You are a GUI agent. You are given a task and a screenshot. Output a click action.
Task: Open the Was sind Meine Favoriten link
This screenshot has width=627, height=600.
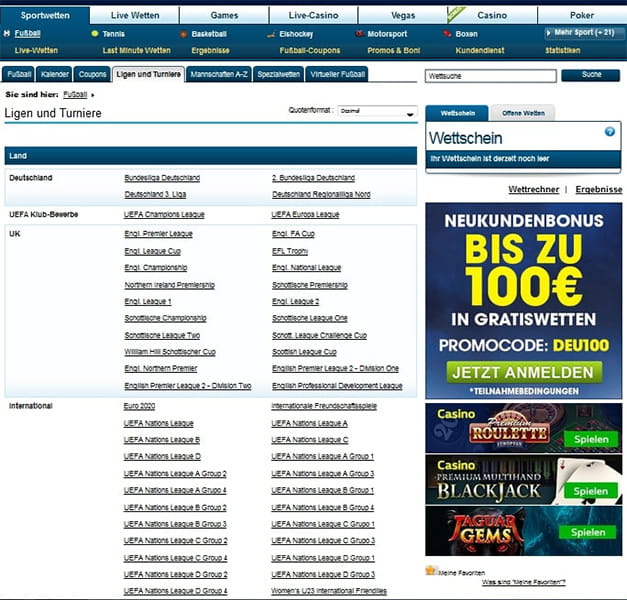pyautogui.click(x=524, y=582)
